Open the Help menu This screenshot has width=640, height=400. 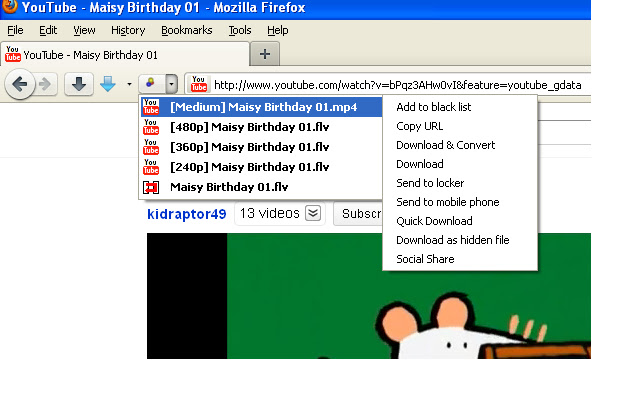pos(278,30)
